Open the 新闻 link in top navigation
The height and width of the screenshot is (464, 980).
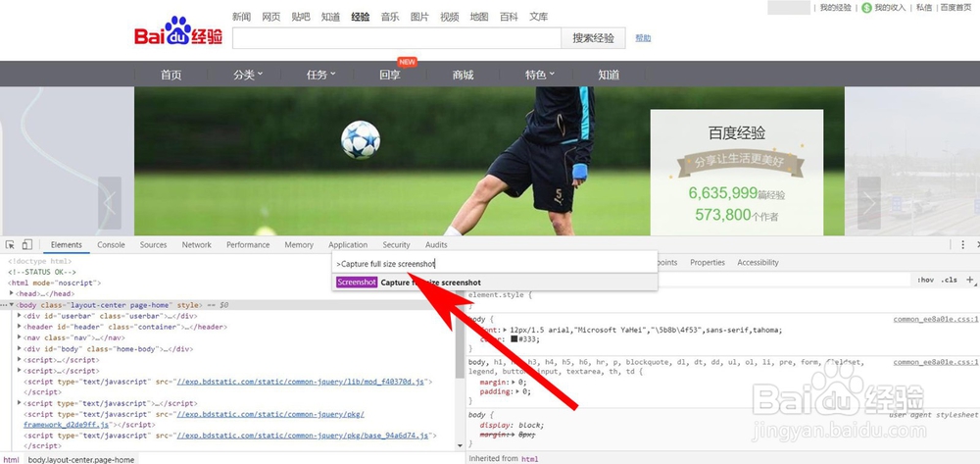point(241,17)
